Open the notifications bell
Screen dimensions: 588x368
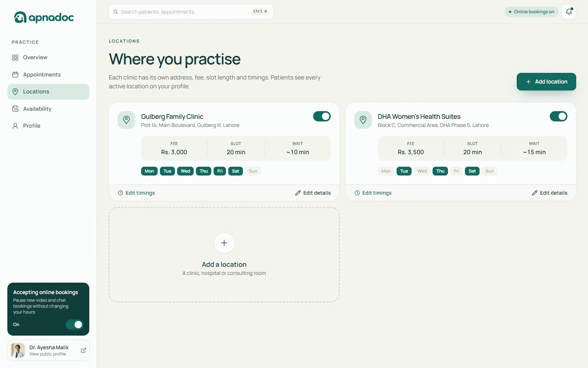pos(569,12)
